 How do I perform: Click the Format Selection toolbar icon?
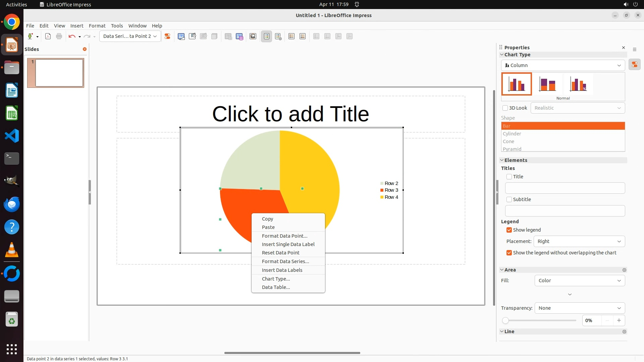(x=167, y=37)
